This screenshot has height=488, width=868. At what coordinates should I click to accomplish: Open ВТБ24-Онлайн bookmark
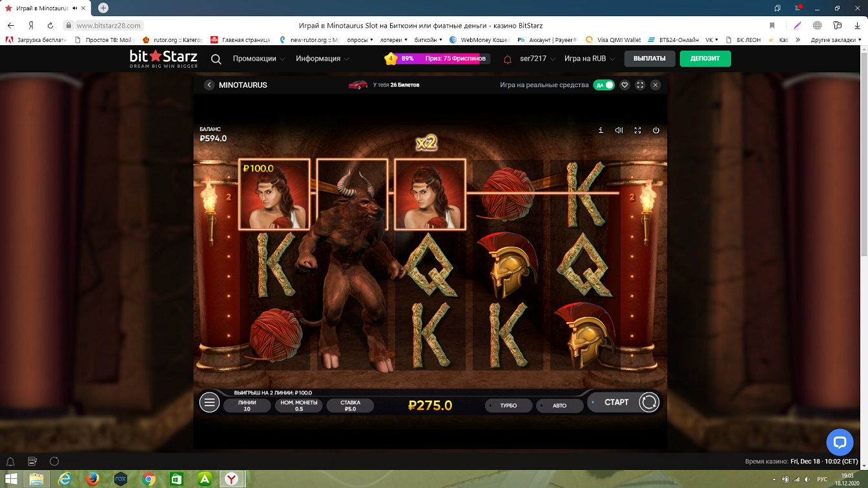673,39
